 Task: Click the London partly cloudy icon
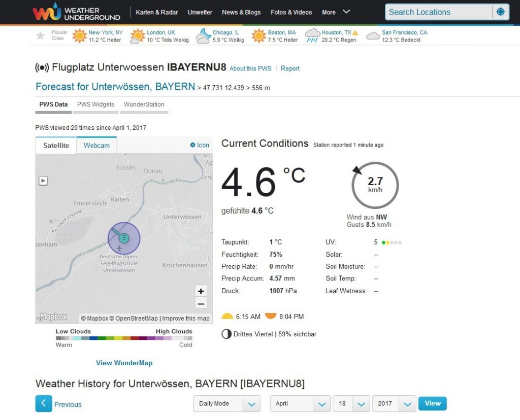point(137,36)
